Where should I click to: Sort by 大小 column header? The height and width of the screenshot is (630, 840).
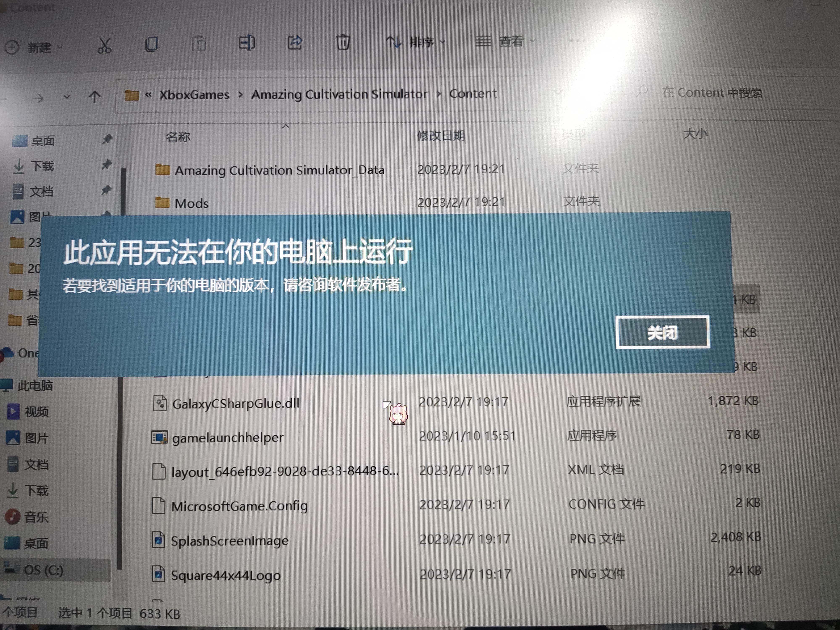(x=695, y=134)
